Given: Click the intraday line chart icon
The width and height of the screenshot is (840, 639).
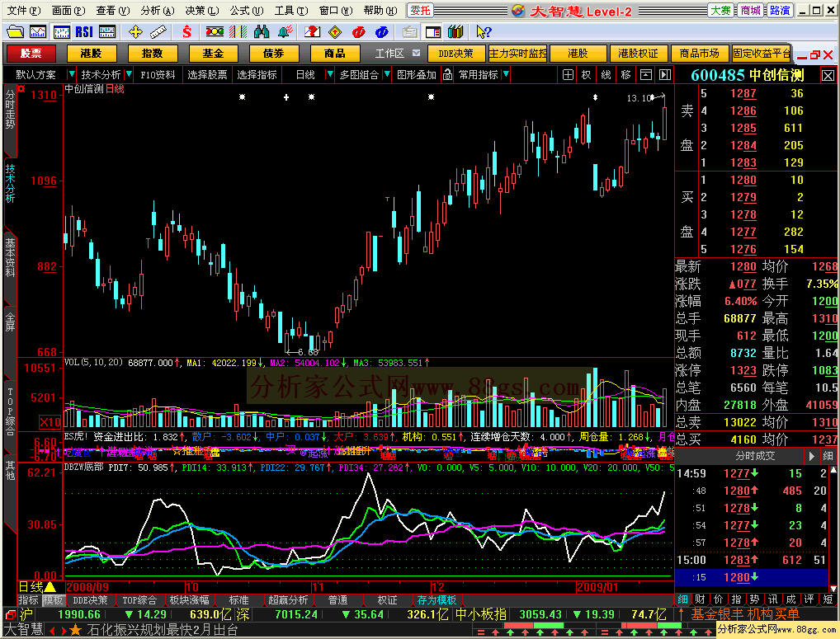Looking at the screenshot, I should click(x=37, y=32).
